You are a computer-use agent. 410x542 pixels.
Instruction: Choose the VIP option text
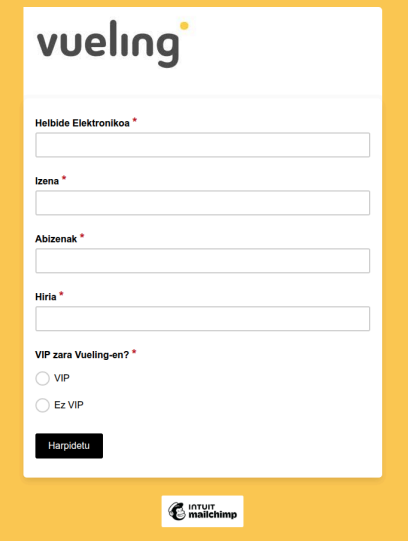click(x=62, y=378)
